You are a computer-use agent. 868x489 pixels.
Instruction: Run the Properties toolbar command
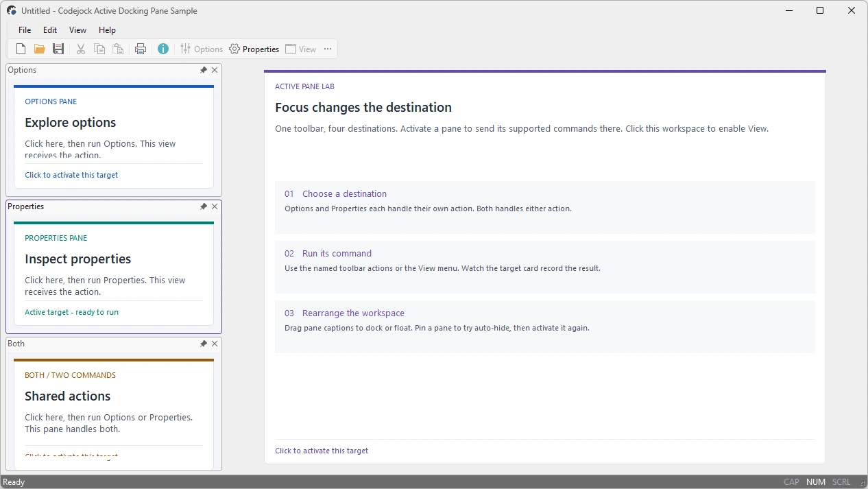254,49
